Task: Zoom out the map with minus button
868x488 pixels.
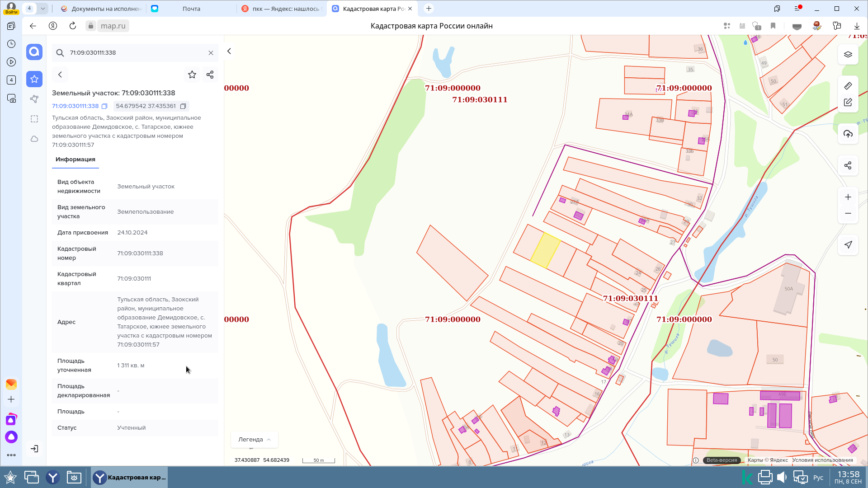Action: [x=848, y=213]
